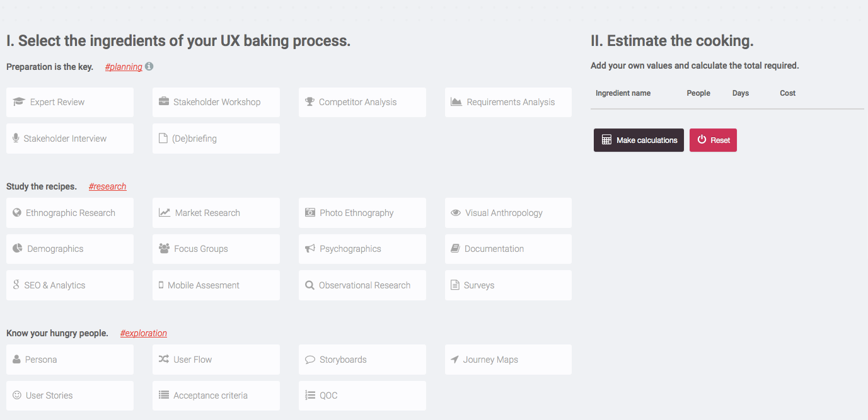Select the Surveys ingredient label
Image resolution: width=868 pixels, height=420 pixels.
pos(479,285)
